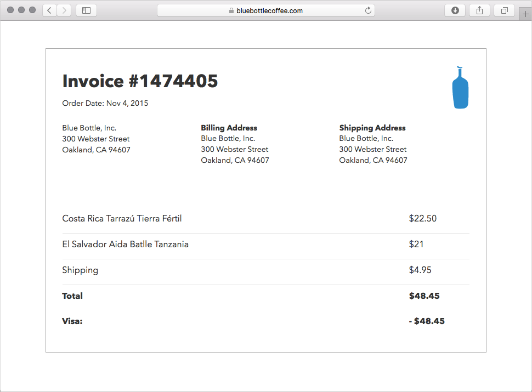532x392 pixels.
Task: Click the lock icon in the address bar
Action: [231, 10]
